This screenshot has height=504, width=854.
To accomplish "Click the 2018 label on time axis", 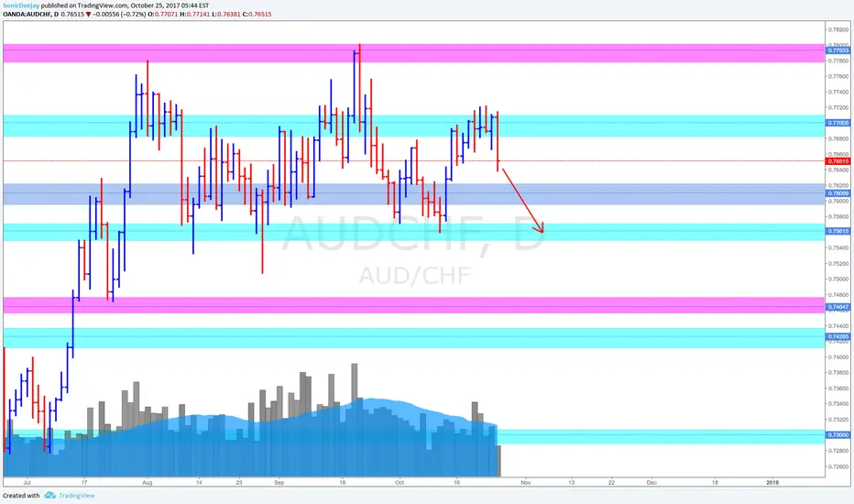I will (772, 483).
